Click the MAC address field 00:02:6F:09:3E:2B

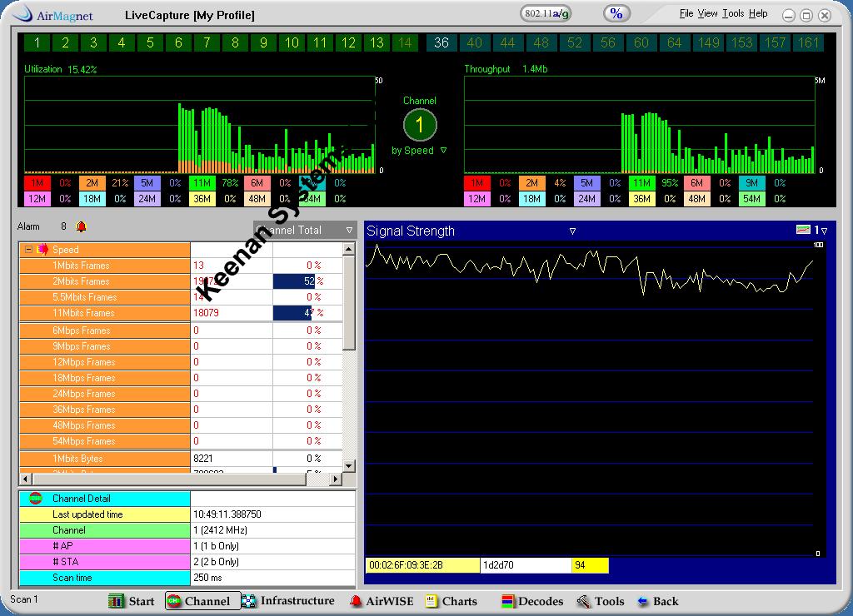pos(422,565)
